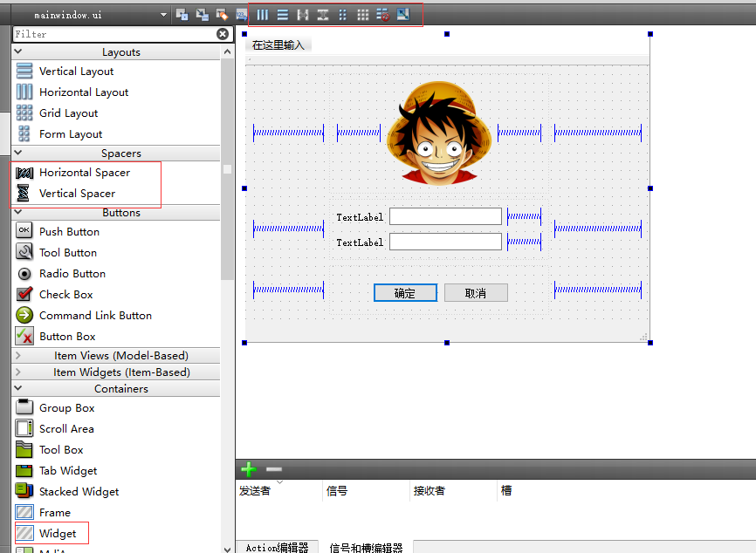Pick Vertical Spacer from widget box
The width and height of the screenshot is (756, 553).
(66, 193)
